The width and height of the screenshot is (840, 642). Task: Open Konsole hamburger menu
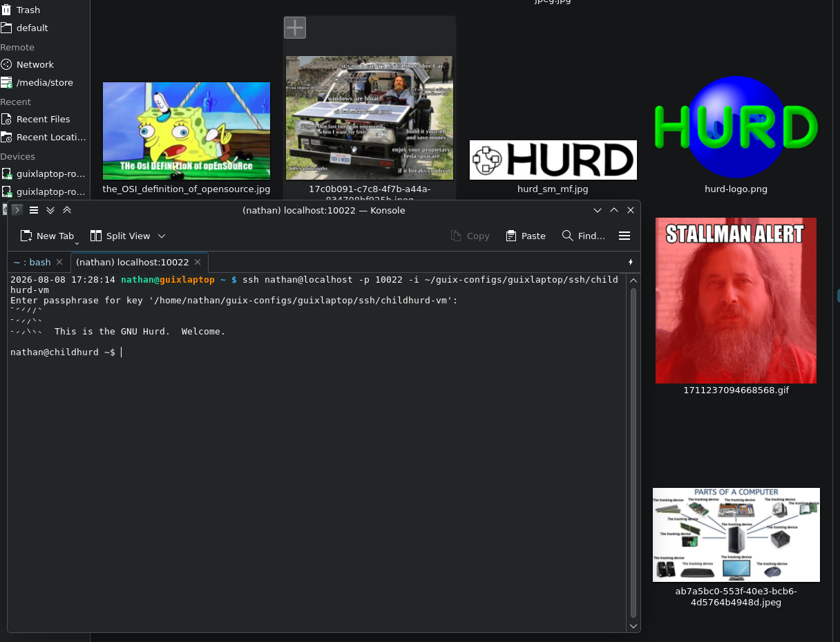(624, 236)
